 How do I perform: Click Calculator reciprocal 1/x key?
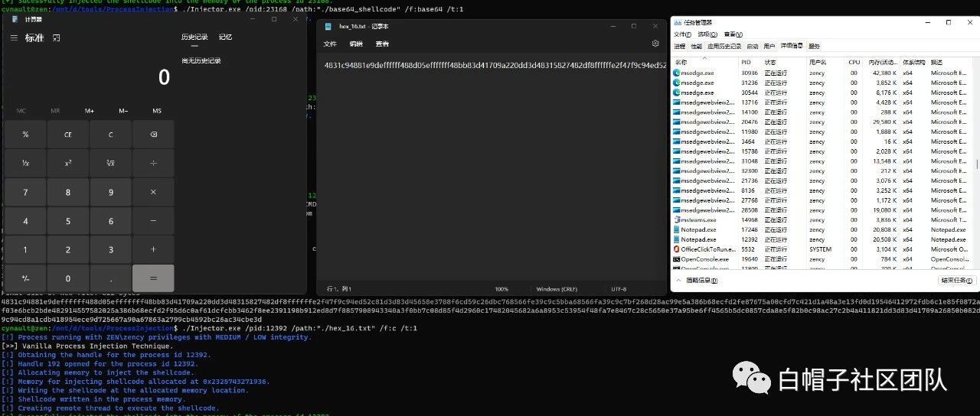point(25,163)
